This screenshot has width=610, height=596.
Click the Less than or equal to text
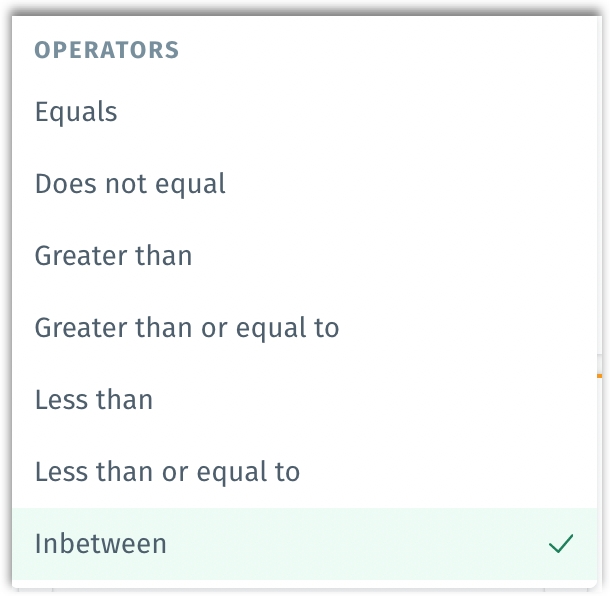pyautogui.click(x=167, y=472)
